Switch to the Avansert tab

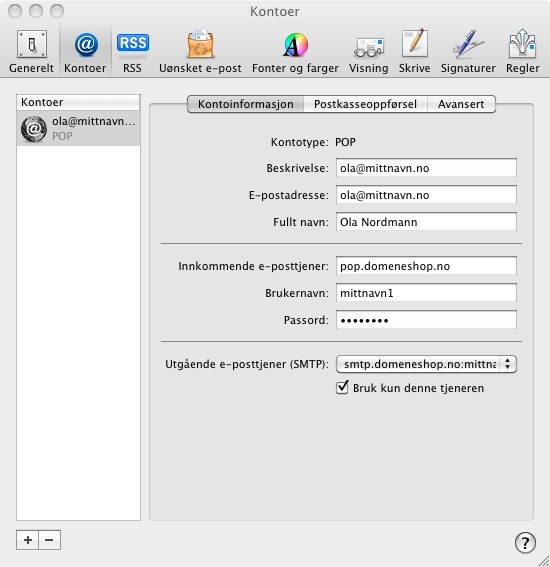(461, 104)
